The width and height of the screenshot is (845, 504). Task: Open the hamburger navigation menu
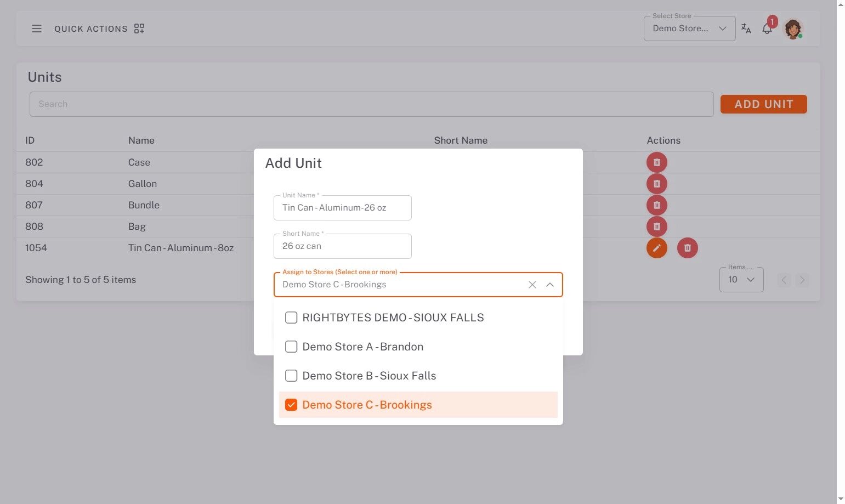click(37, 29)
